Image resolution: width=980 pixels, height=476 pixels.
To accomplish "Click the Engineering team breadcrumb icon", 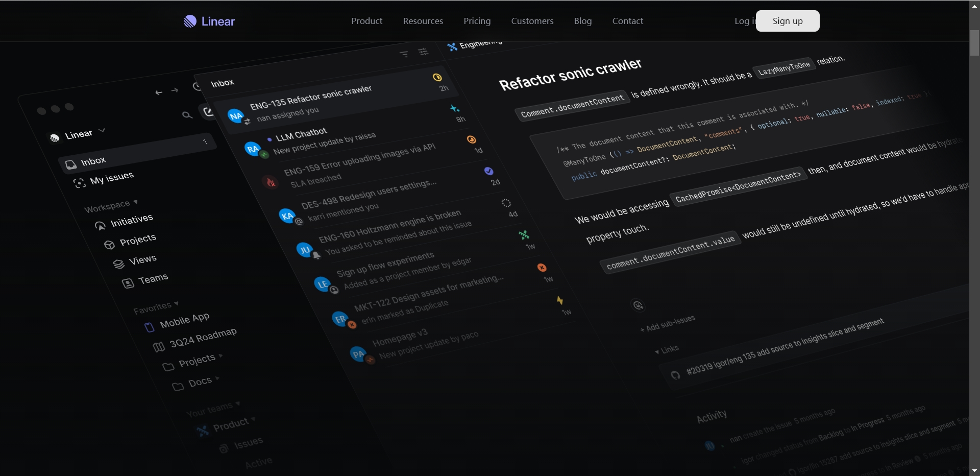I will pyautogui.click(x=452, y=47).
